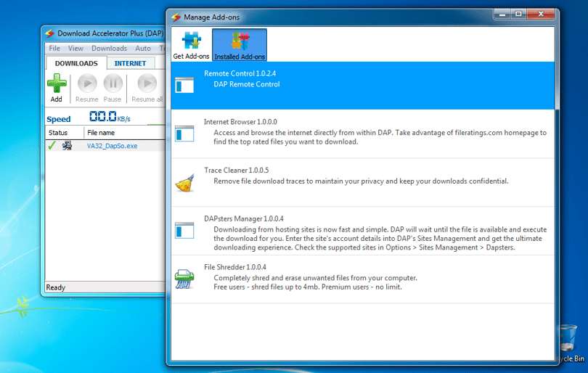
Task: Select the Internet Browser 1.0.0.0 title
Action: click(x=240, y=122)
